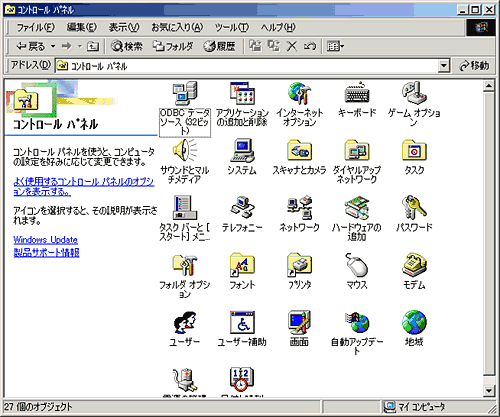Open the ユーザー補助 accessibility icon

click(242, 322)
